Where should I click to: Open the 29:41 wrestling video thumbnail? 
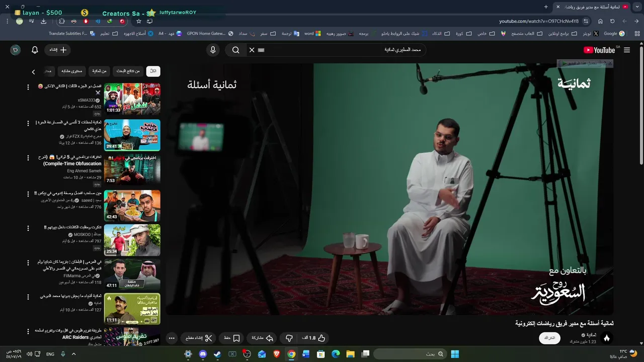pos(132,135)
